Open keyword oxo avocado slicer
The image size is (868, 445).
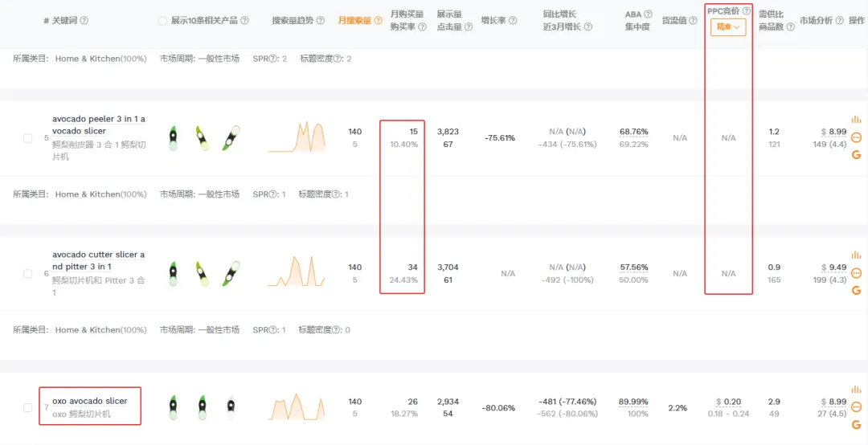(90, 401)
